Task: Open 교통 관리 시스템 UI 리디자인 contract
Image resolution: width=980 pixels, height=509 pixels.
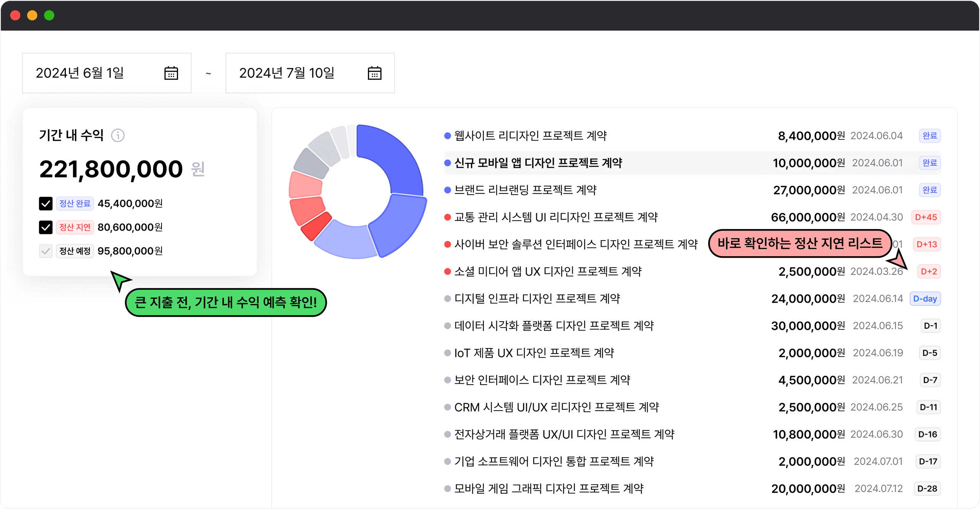Action: (555, 218)
